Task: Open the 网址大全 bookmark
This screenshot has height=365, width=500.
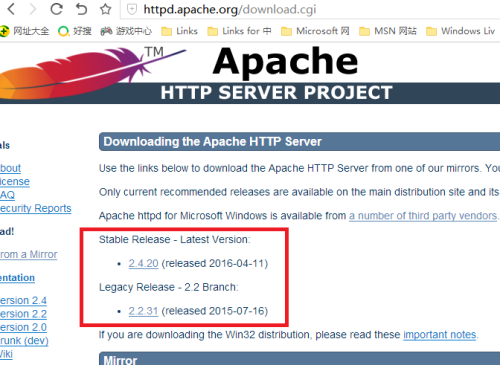Action: pos(24,31)
